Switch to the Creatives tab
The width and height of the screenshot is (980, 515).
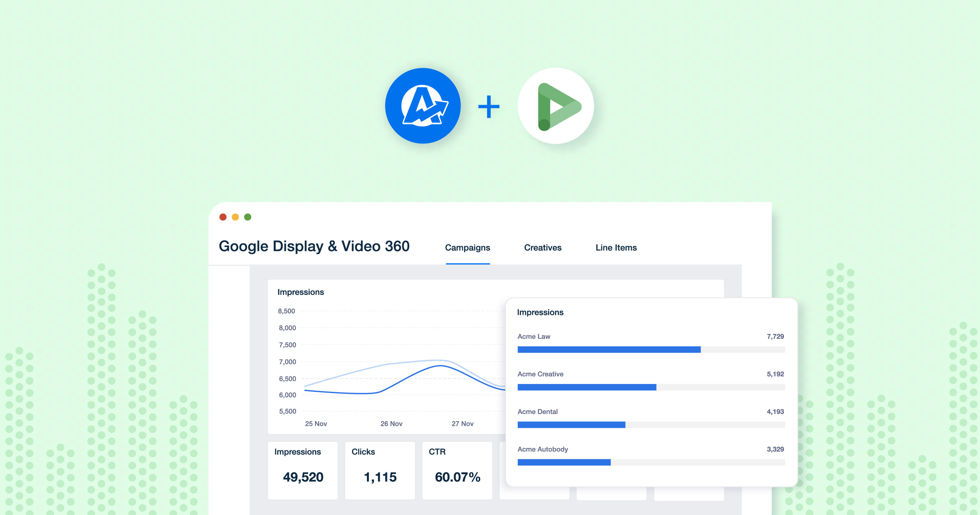[543, 247]
